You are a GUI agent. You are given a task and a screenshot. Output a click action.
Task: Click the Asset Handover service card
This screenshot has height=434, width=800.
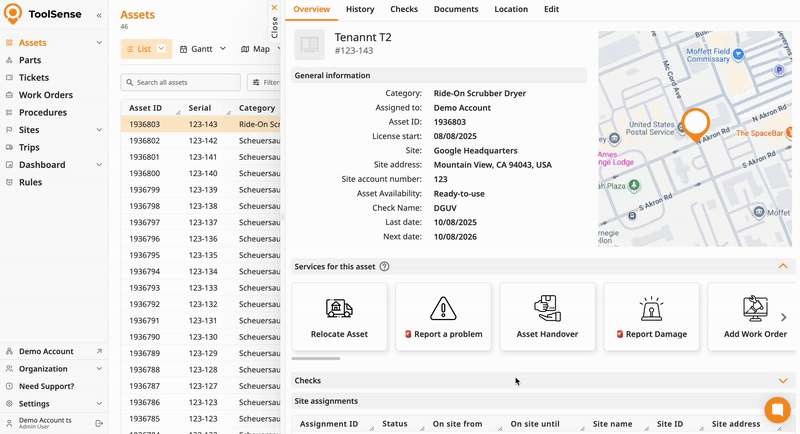click(547, 317)
